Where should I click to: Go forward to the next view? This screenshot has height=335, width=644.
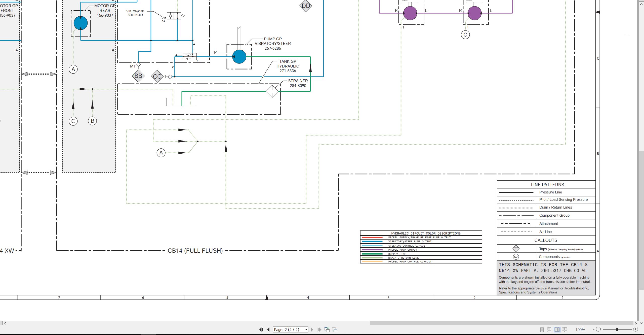(x=335, y=329)
